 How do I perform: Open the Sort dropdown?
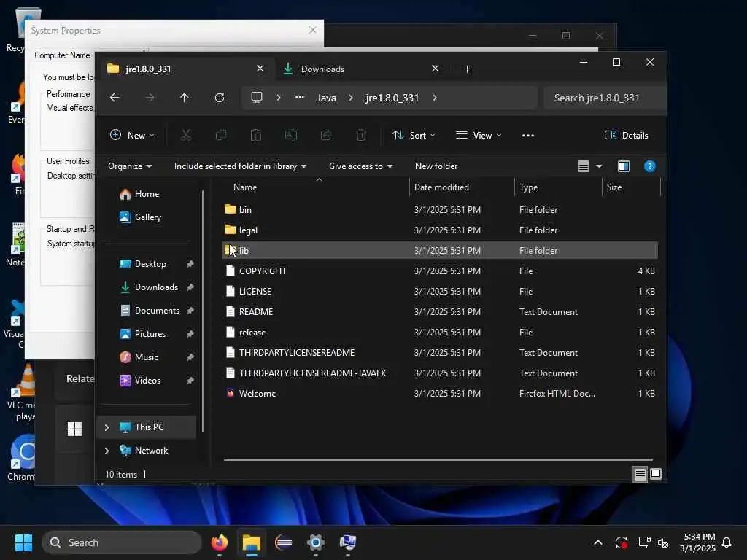[413, 135]
